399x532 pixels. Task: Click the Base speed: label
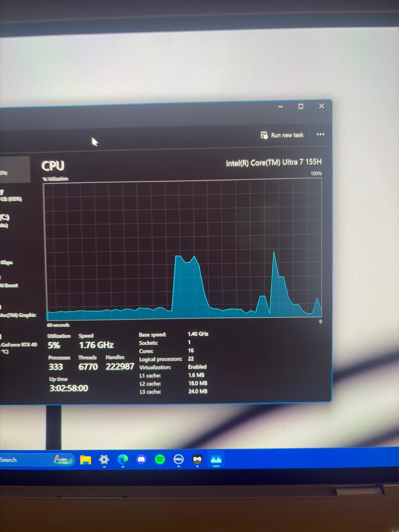point(152,335)
